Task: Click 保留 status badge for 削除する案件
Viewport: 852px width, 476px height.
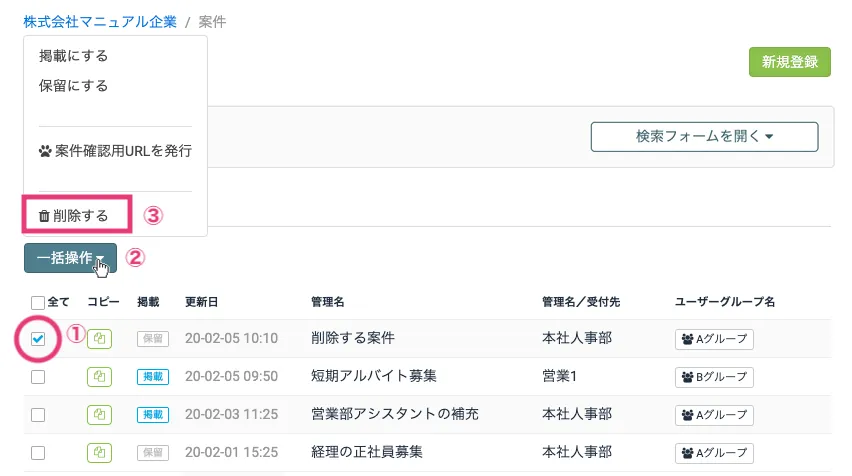Action: (152, 339)
